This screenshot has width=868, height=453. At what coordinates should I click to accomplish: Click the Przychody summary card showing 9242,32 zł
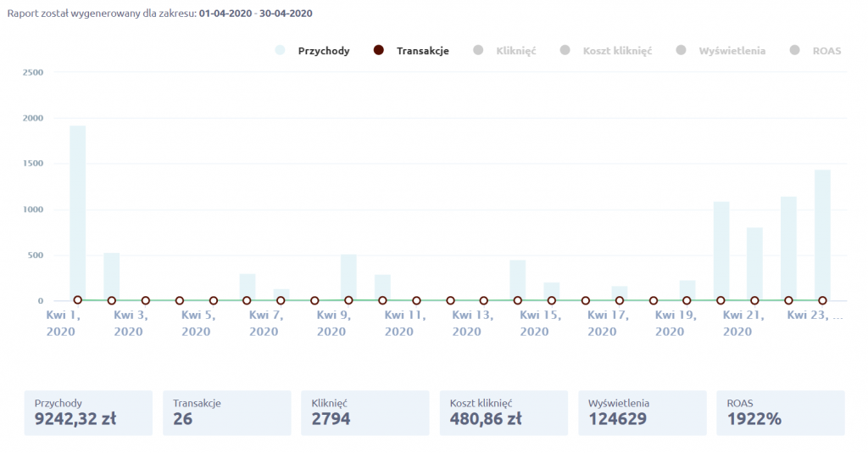click(88, 412)
